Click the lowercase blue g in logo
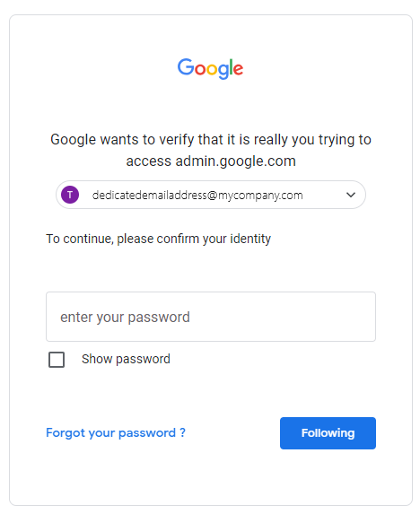Image resolution: width=420 pixels, height=514 pixels. [x=223, y=72]
